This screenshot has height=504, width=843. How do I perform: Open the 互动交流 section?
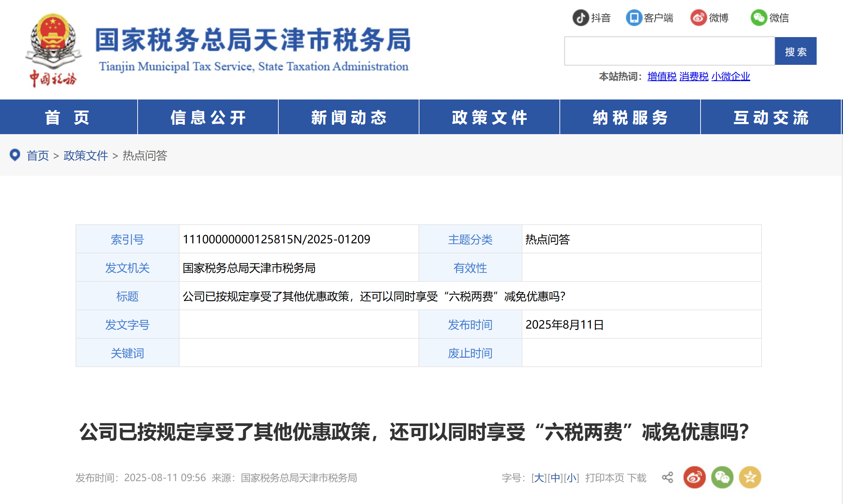[x=770, y=117]
